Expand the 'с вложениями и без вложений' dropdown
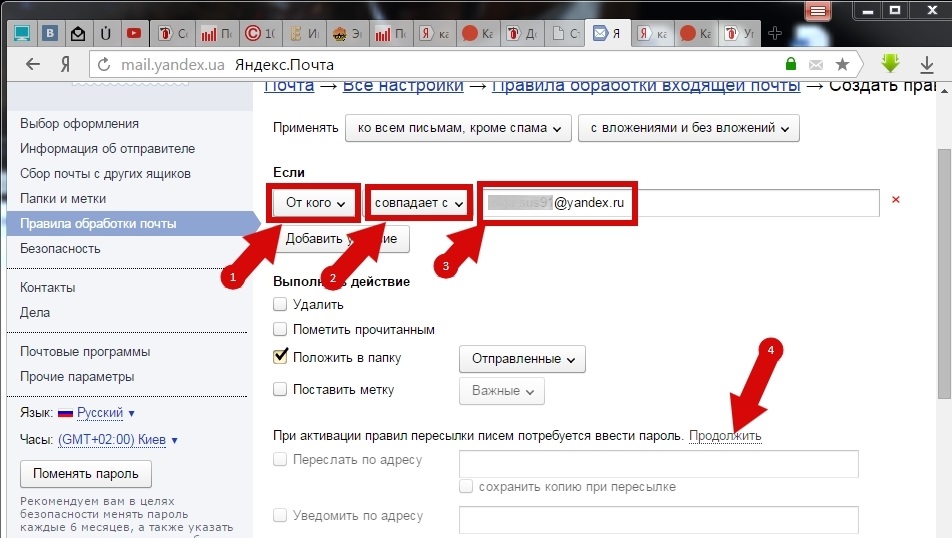Image resolution: width=952 pixels, height=538 pixels. click(688, 128)
